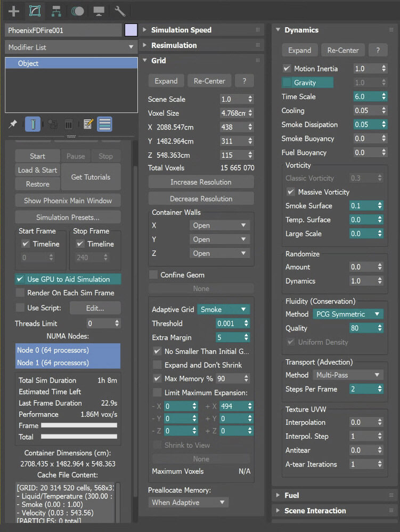The width and height of the screenshot is (400, 532).
Task: Switch to the Modify panel icon
Action: coord(35,11)
